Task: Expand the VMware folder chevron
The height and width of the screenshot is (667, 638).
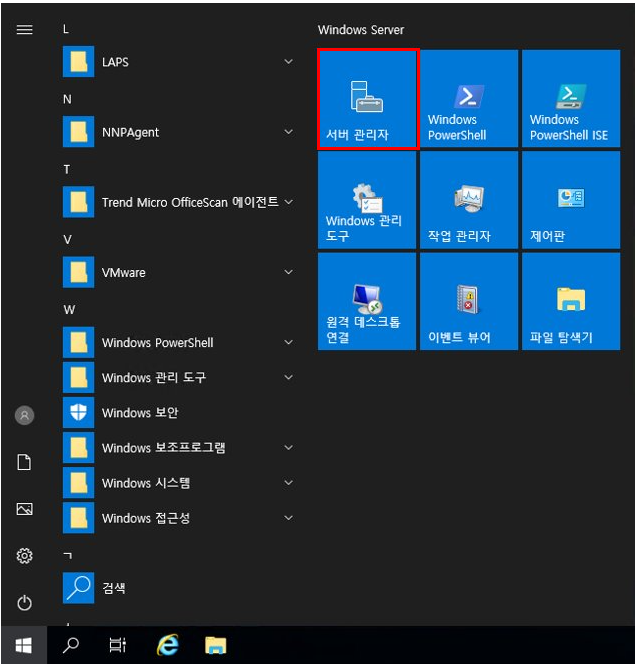Action: [x=289, y=272]
